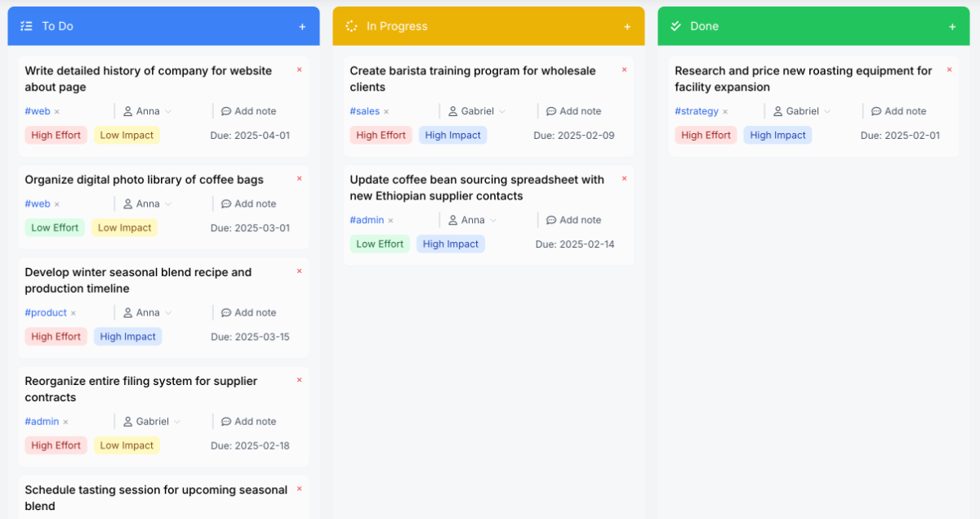Open the #web tag on company history card
Viewport: 980px width, 519px height.
tap(38, 111)
